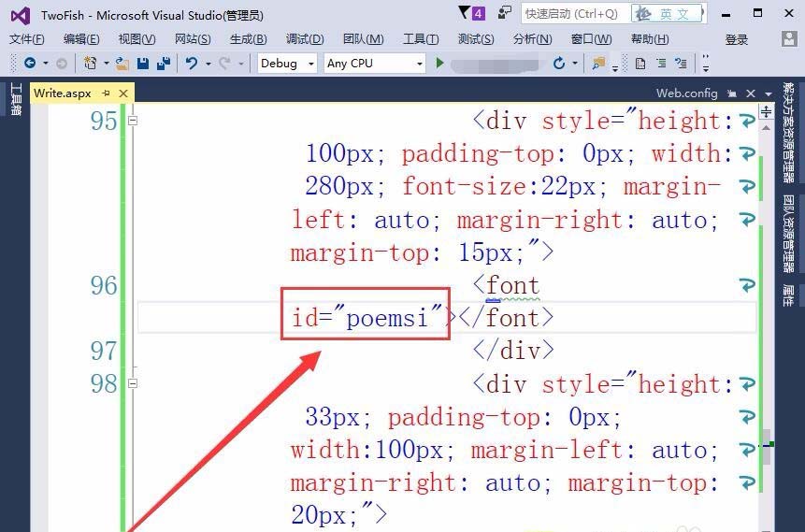
Task: Open the 团队(M) menu
Action: point(364,39)
